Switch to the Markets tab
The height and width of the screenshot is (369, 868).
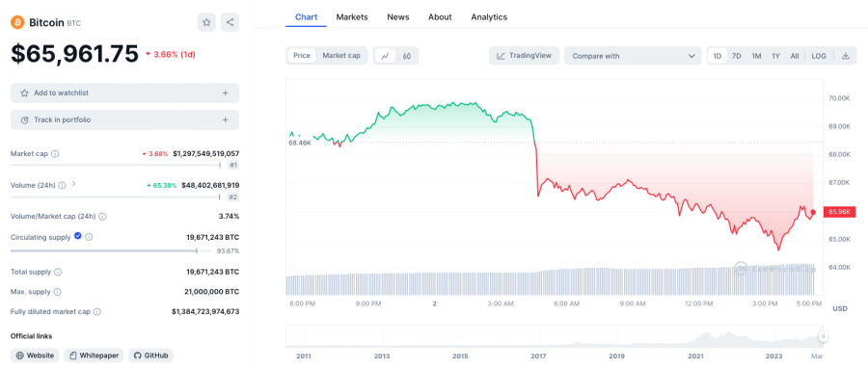pos(352,17)
